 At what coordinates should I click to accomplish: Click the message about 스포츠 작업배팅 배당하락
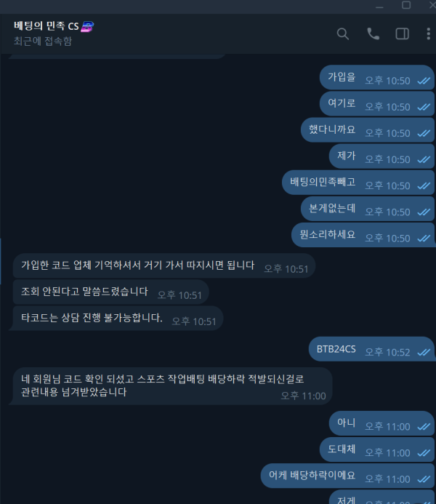pyautogui.click(x=171, y=386)
